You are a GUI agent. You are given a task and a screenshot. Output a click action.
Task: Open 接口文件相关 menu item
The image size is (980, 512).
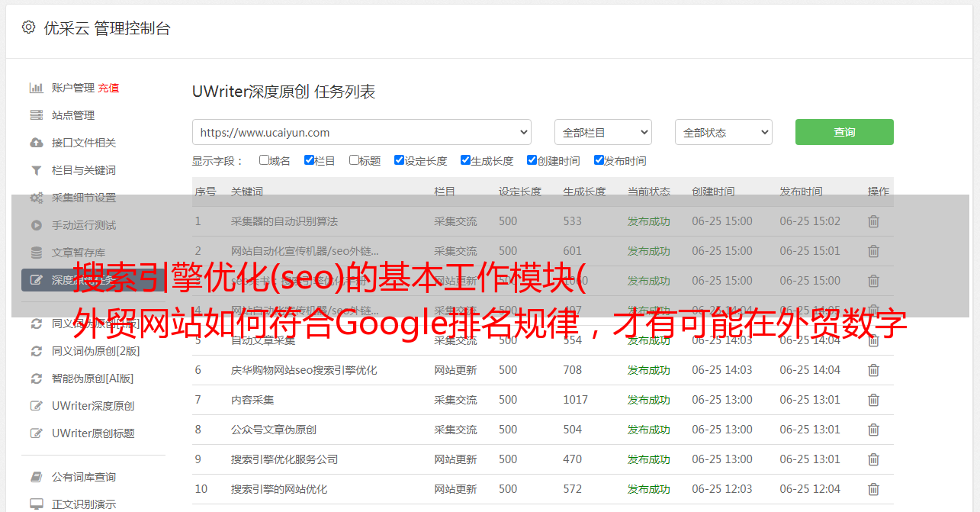tap(84, 143)
